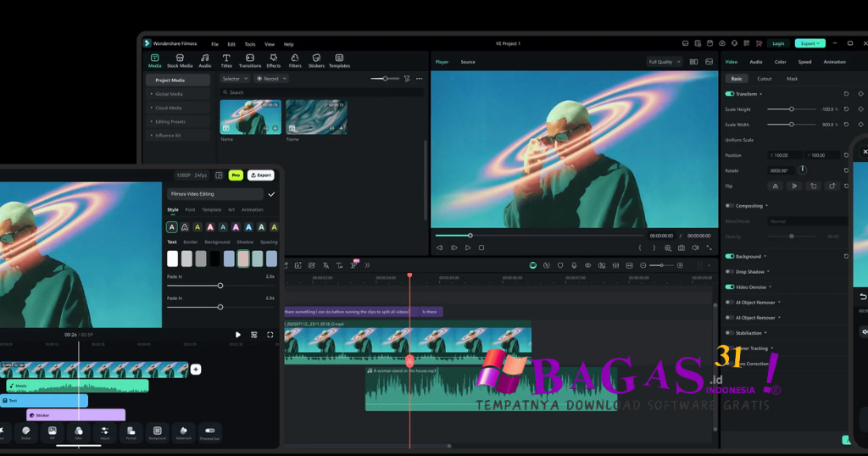The image size is (868, 456).
Task: Open the Transitions panel
Action: 250,61
